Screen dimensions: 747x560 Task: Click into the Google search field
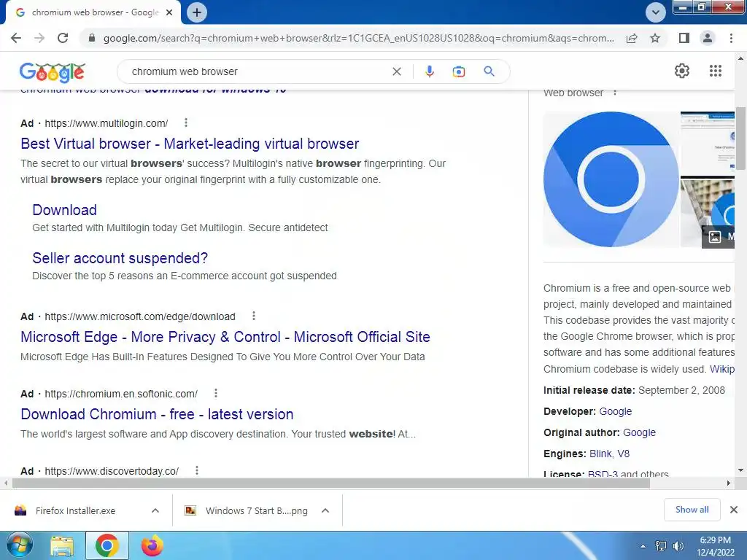(x=258, y=71)
